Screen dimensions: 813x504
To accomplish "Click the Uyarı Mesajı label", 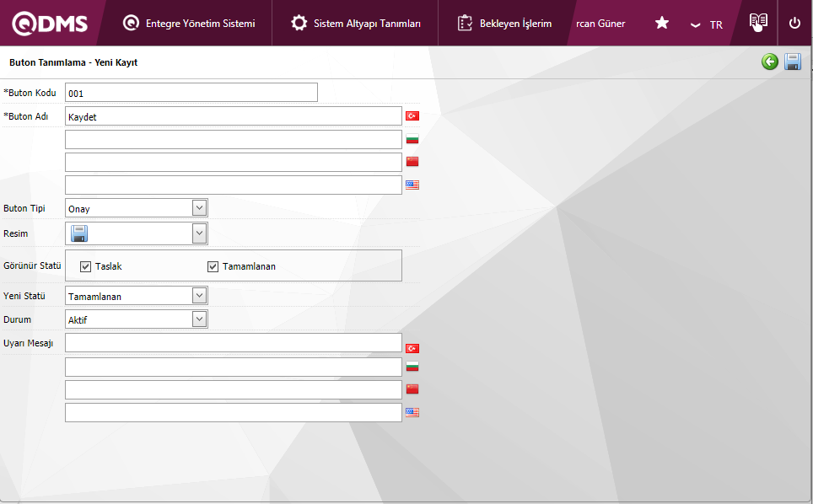I will pos(29,343).
